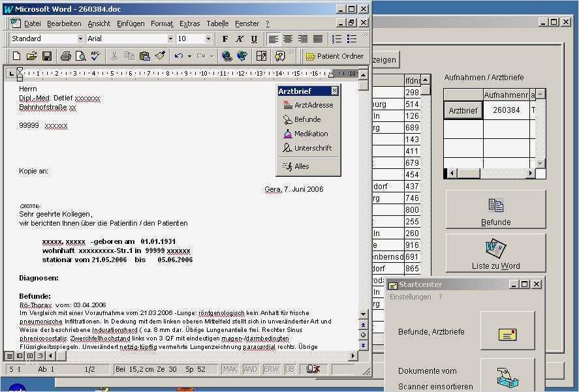Insert Medikation from Arztbrief toolbar
The image size is (579, 392).
(x=305, y=134)
